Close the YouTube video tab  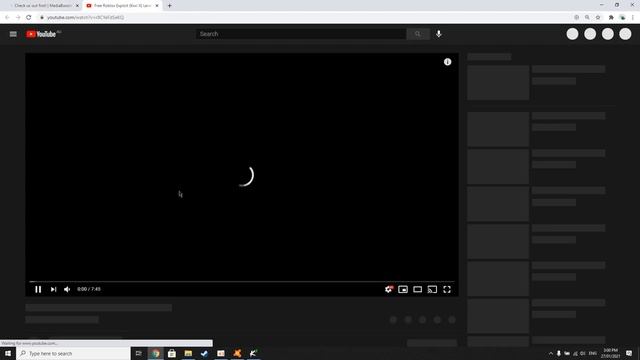[157, 6]
